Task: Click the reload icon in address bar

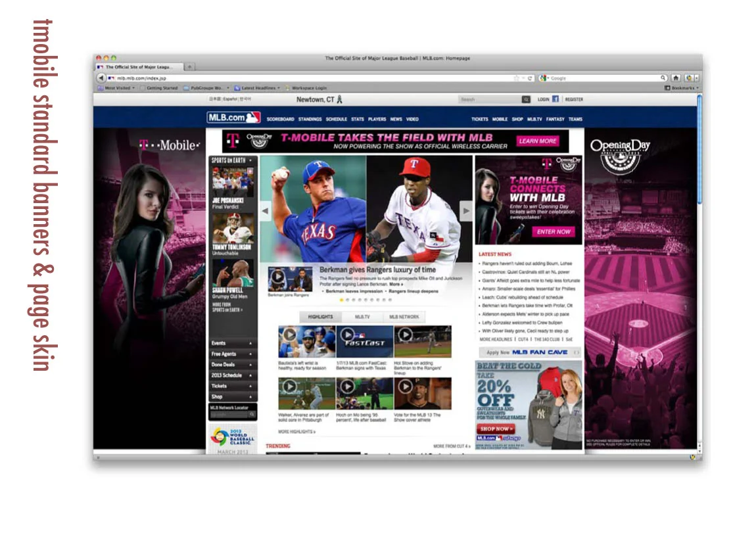Action: 530,78
